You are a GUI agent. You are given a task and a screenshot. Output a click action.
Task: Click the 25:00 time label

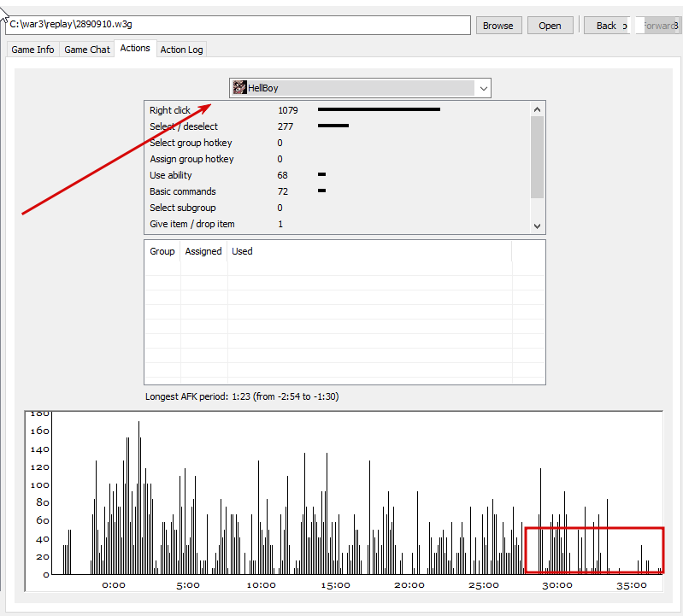coord(484,585)
